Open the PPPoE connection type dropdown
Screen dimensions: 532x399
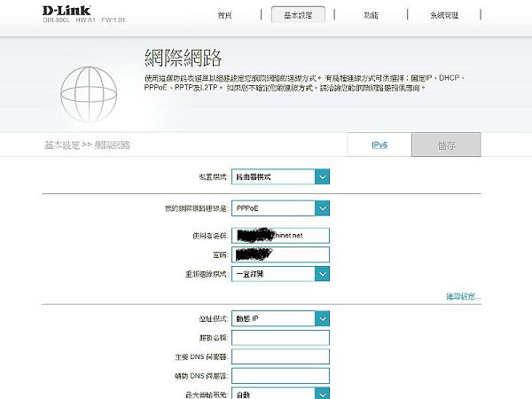click(x=280, y=208)
